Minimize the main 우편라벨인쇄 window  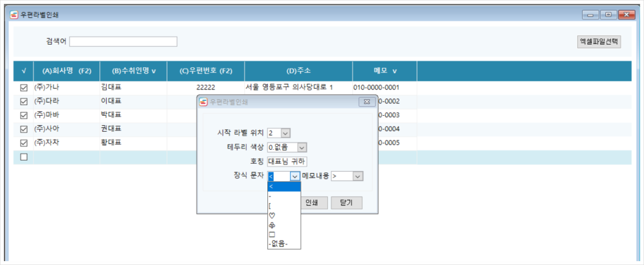pos(590,15)
